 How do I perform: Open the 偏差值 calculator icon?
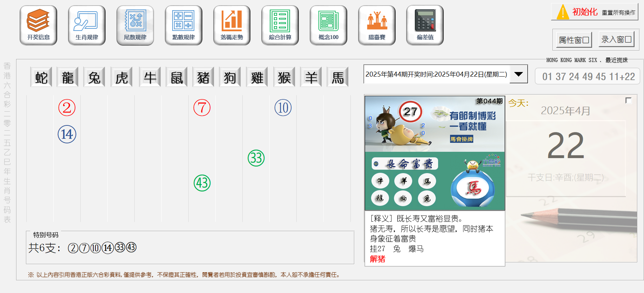(x=425, y=25)
